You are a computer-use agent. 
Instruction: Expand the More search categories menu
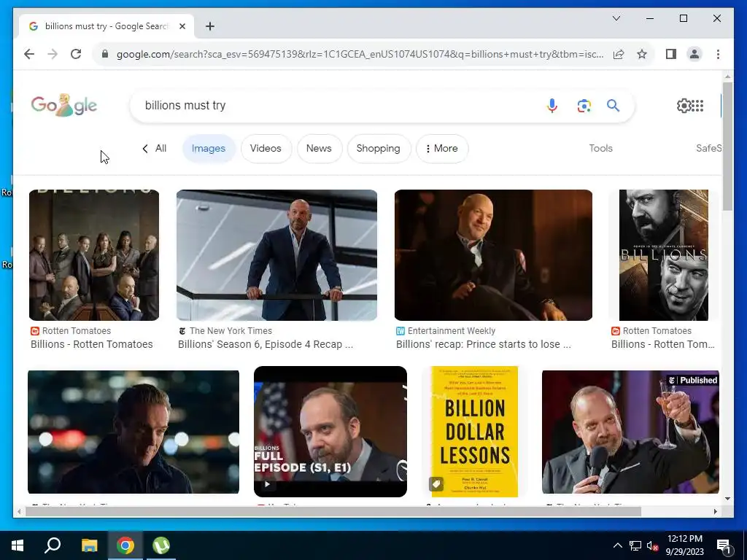tap(441, 149)
